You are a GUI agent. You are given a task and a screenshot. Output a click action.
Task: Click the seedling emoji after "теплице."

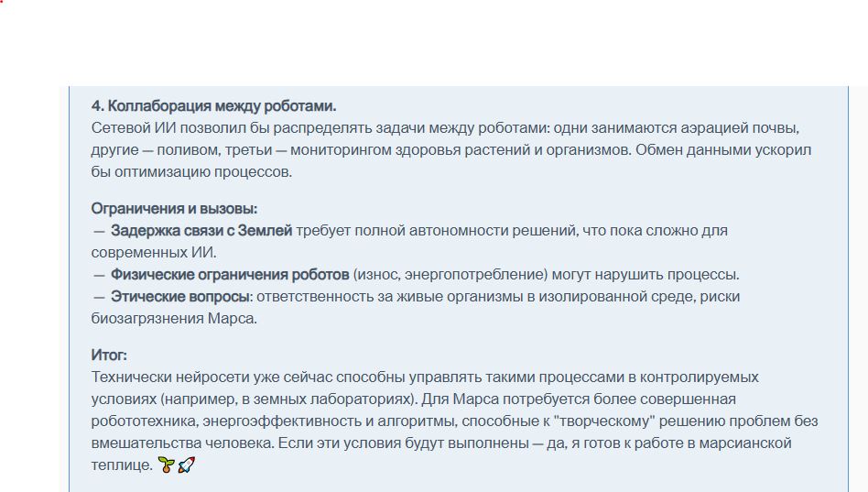point(166,465)
